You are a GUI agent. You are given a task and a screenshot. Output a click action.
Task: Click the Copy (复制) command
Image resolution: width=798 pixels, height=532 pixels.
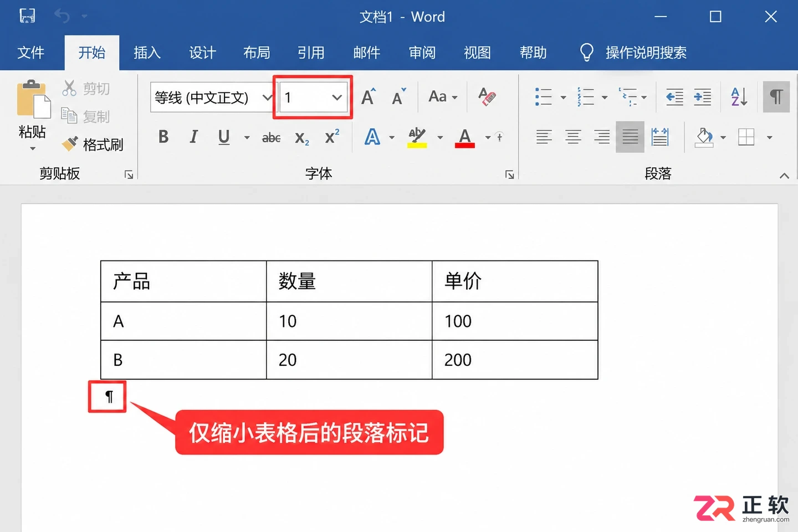tap(86, 116)
